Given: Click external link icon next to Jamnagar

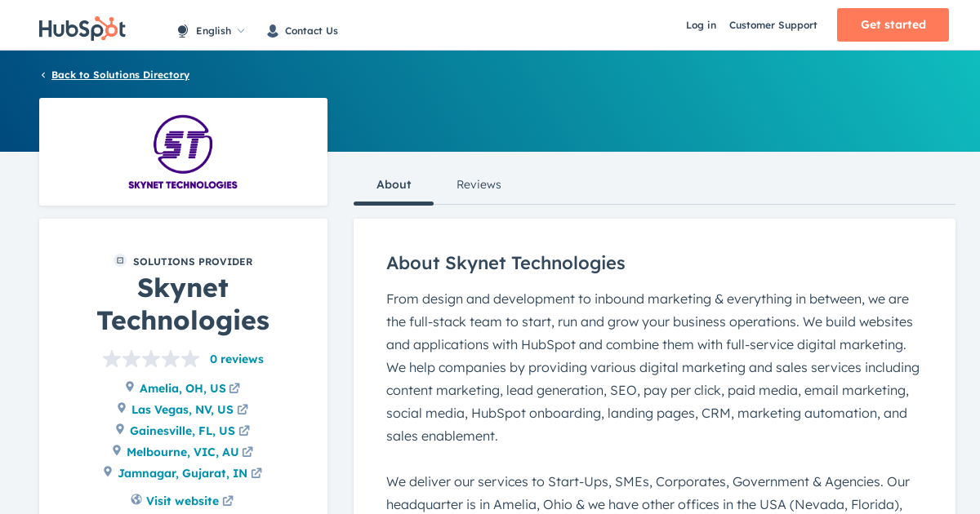Looking at the screenshot, I should pos(256,473).
